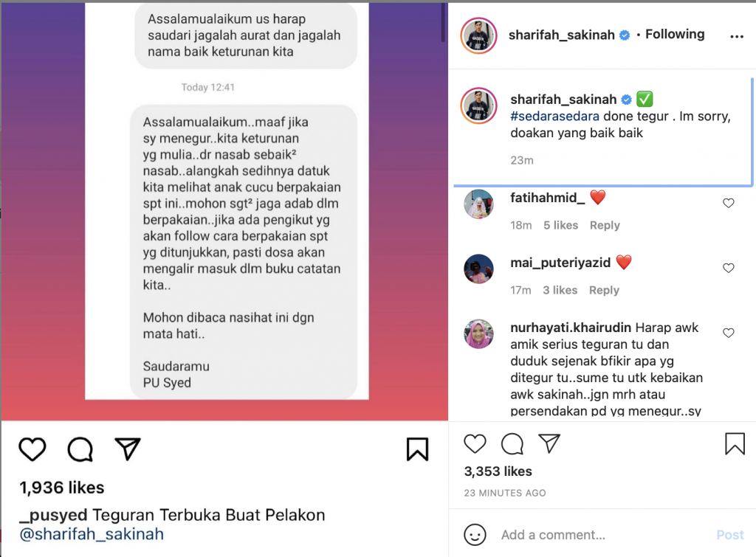Click comment bubble on sharifah_sakinah post
Viewport: 756px width, 557px height.
coord(512,443)
